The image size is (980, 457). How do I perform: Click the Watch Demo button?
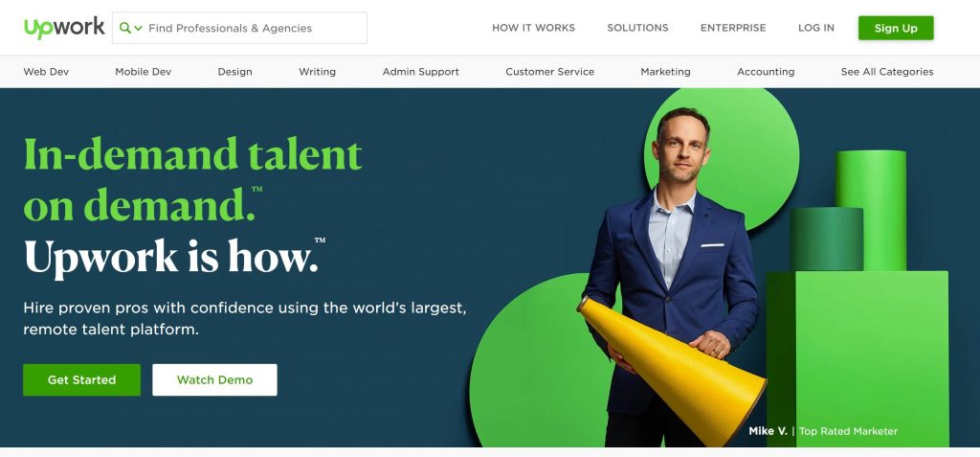tap(214, 380)
